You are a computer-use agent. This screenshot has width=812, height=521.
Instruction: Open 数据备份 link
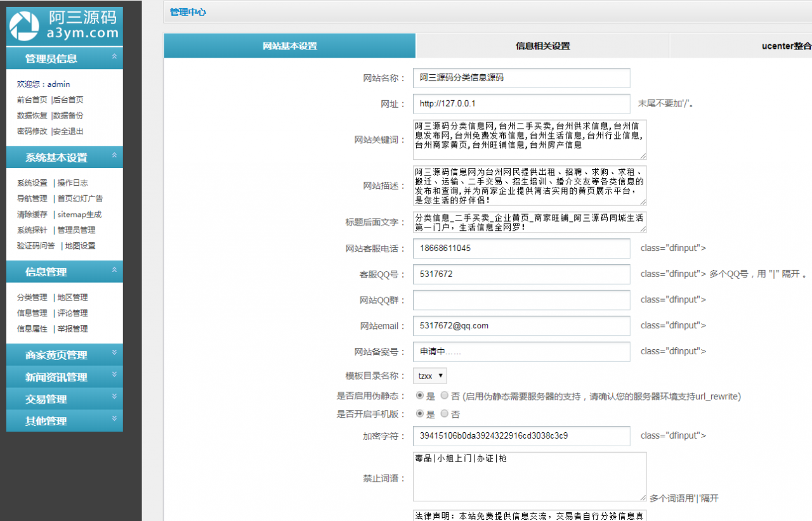(69, 115)
